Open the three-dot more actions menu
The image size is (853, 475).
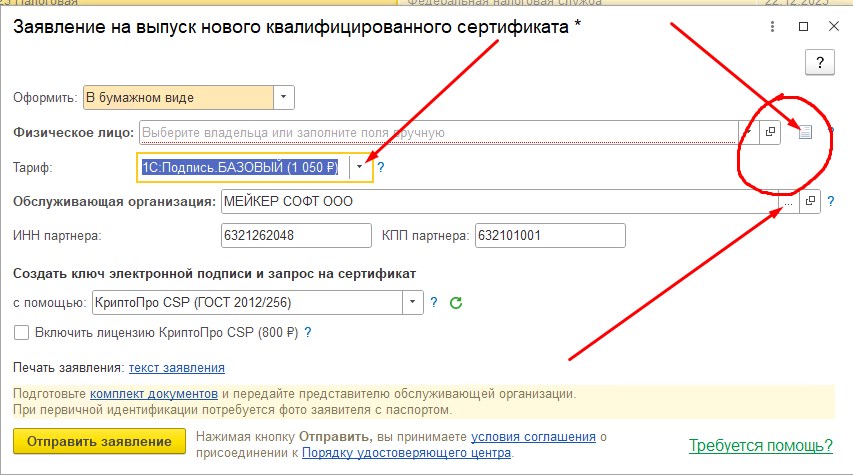(x=772, y=26)
